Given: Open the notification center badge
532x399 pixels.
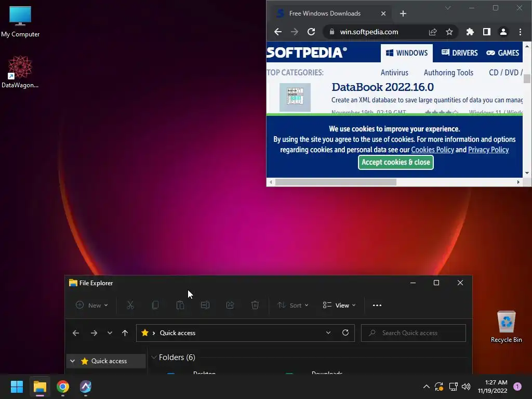Looking at the screenshot, I should tap(517, 387).
